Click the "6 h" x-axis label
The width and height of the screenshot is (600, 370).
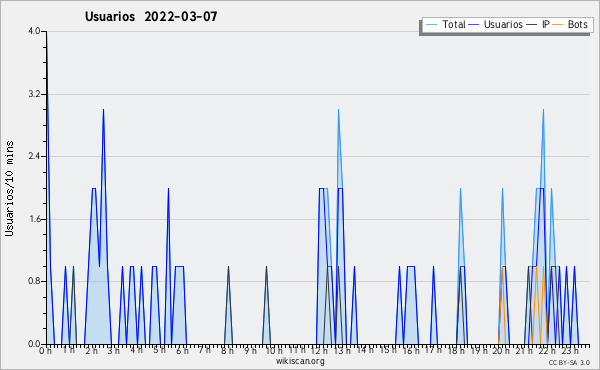coord(182,351)
